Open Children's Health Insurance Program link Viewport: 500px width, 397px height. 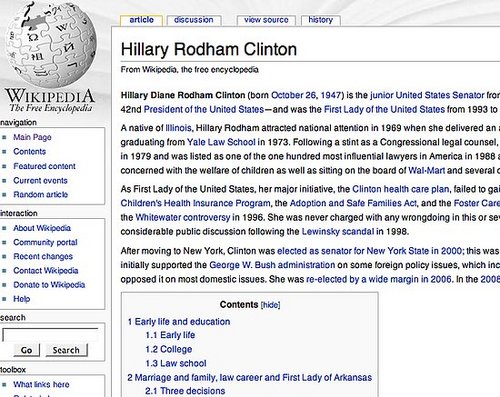(x=196, y=203)
